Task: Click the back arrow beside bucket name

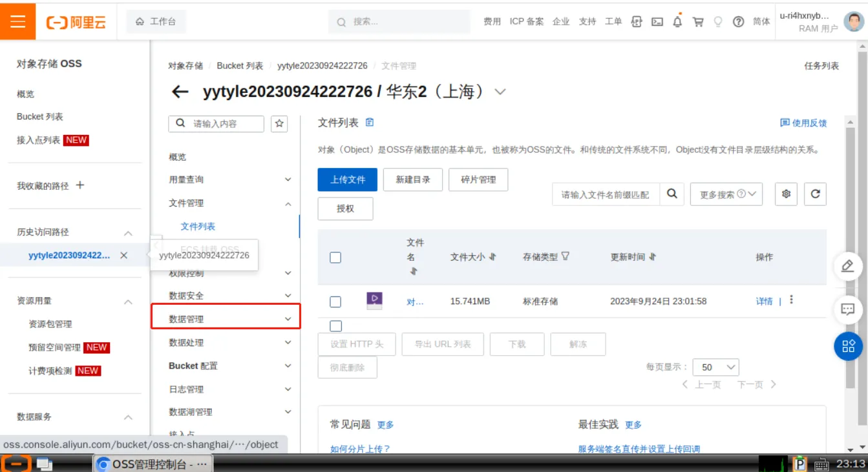Action: [180, 92]
